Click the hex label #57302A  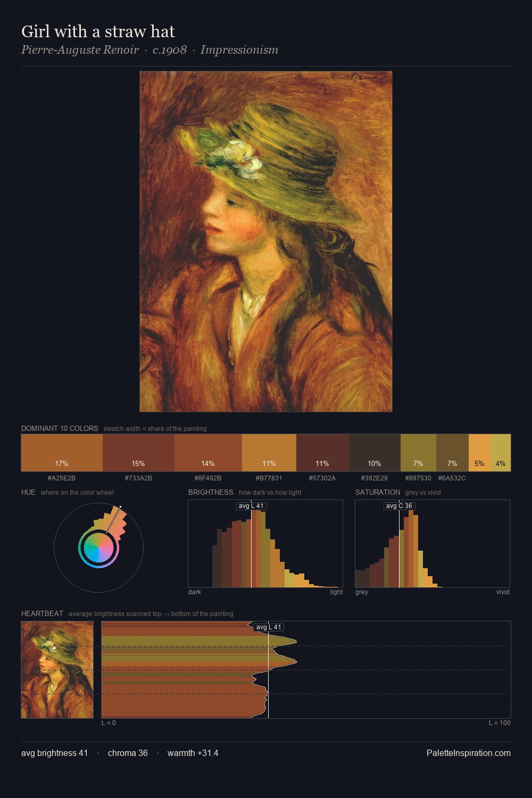pyautogui.click(x=322, y=478)
